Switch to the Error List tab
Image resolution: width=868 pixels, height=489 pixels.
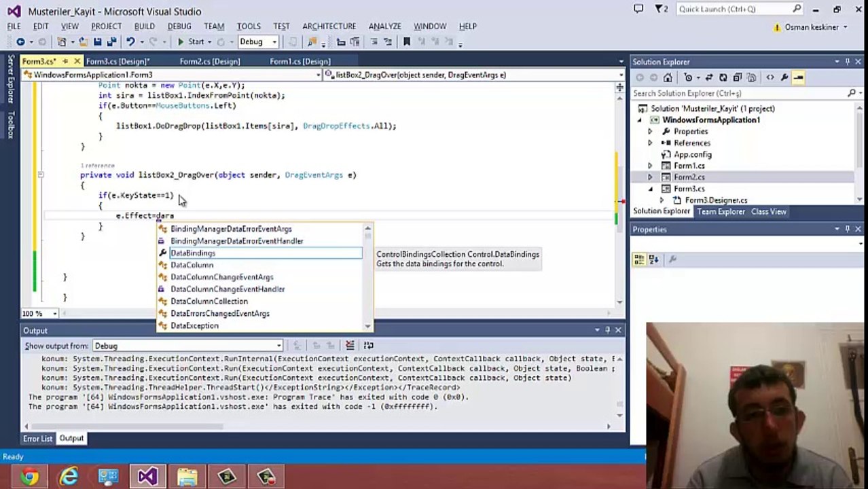37,439
